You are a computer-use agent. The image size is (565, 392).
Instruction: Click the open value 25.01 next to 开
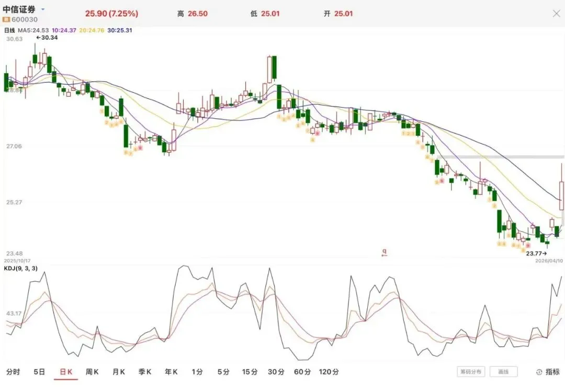coord(343,14)
